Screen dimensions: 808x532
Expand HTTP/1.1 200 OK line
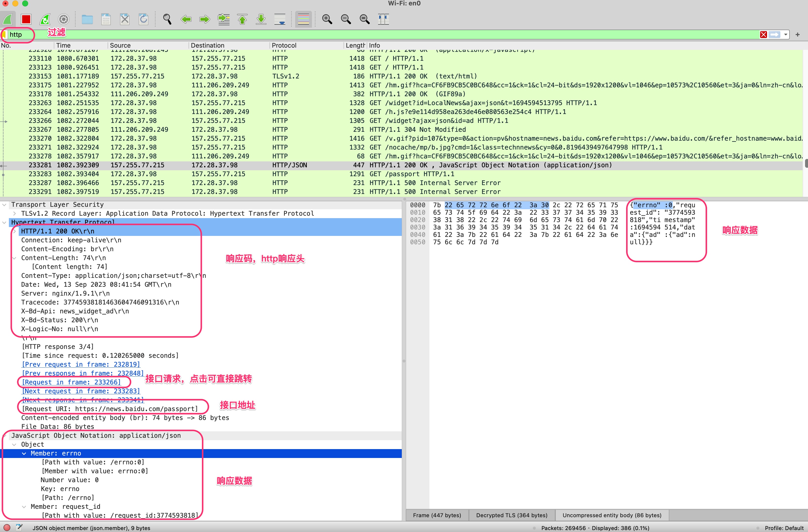[x=15, y=231]
